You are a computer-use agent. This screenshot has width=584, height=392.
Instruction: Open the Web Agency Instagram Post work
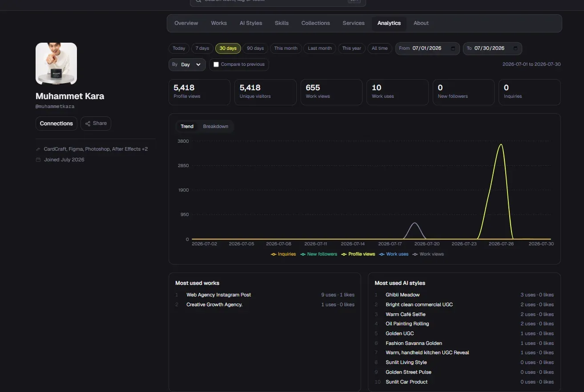[x=219, y=295]
